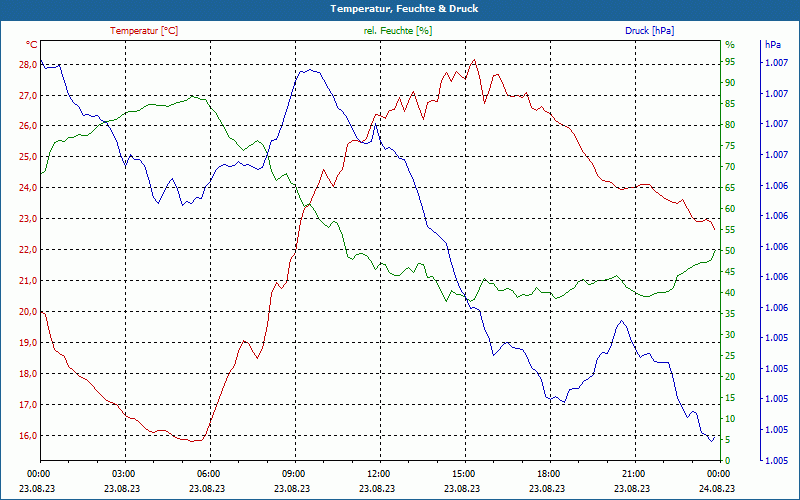Viewport: 800px width, 500px height.
Task: Click the green "10" humidity axis value
Action: [730, 419]
